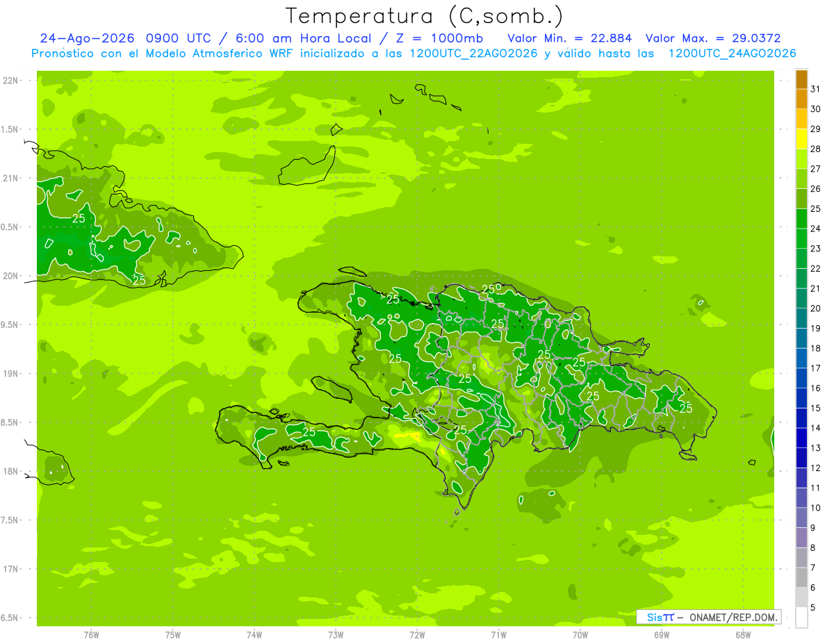
Task: Click the "20N" latitude label
Action: (10, 276)
